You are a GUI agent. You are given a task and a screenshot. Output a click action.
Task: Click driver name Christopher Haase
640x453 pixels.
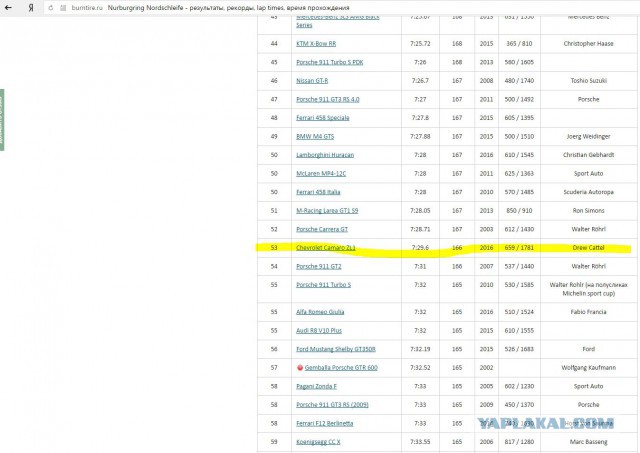pos(588,44)
